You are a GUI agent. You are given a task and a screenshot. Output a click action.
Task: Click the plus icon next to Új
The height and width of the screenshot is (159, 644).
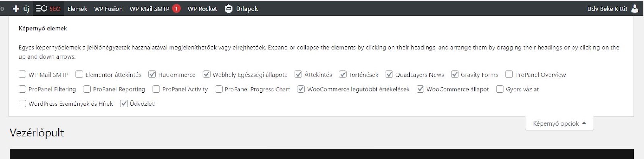tap(16, 8)
